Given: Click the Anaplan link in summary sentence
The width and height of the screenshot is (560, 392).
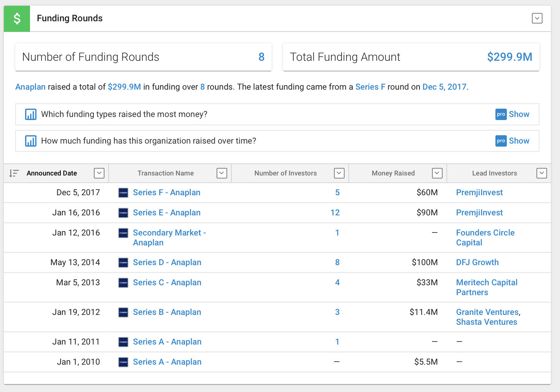Looking at the screenshot, I should tap(30, 87).
